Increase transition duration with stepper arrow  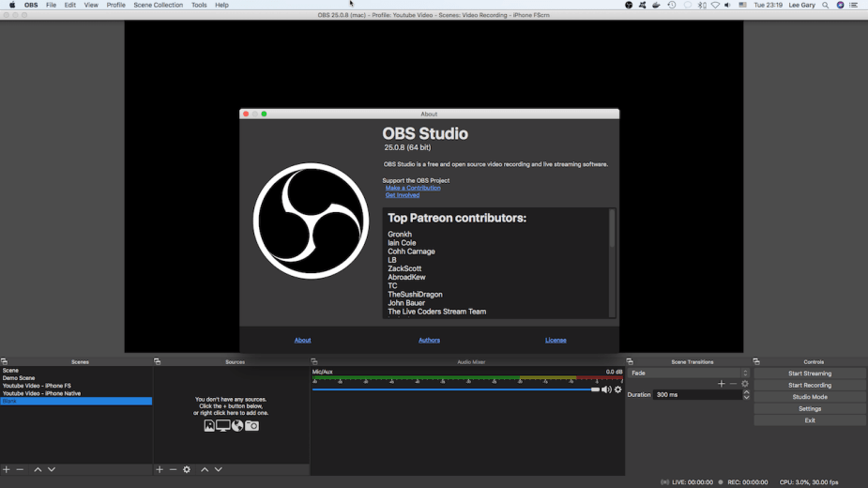(x=747, y=392)
